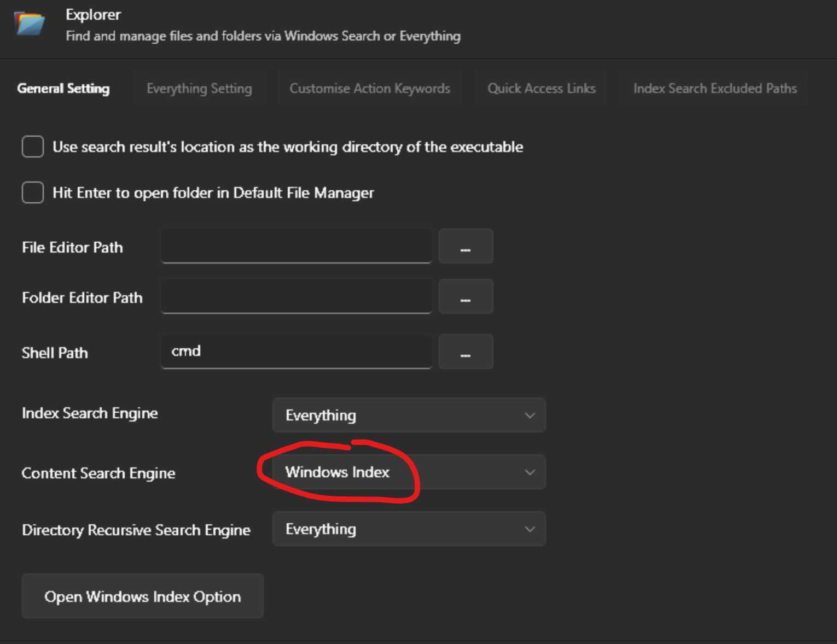Click inside the File Editor Path field

click(296, 246)
